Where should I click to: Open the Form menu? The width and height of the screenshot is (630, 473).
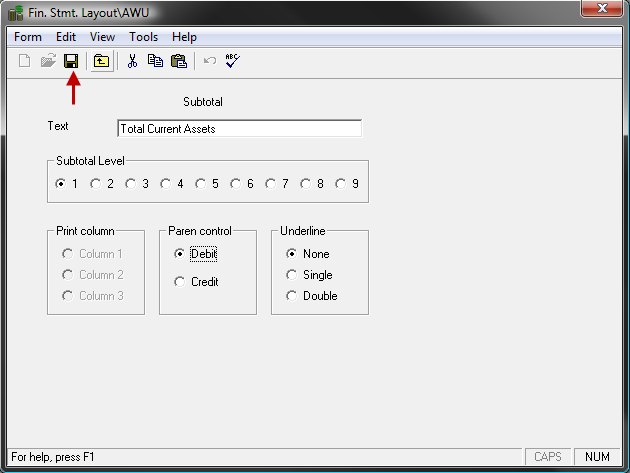(28, 37)
